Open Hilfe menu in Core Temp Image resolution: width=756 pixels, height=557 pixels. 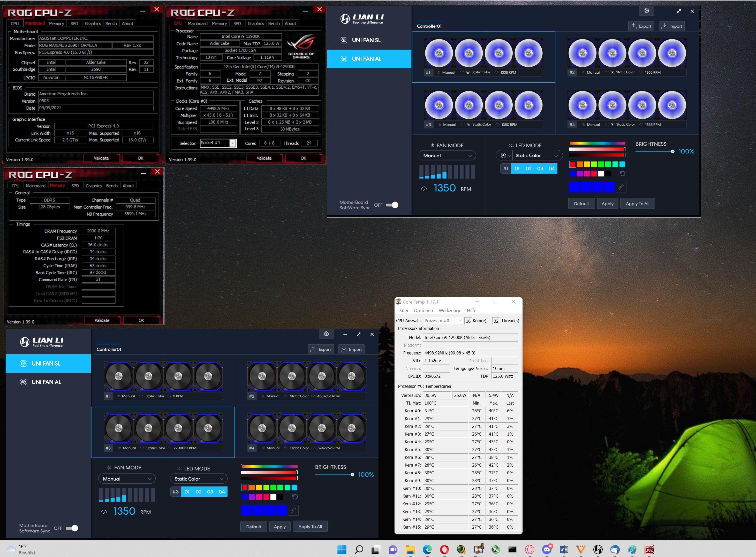[x=471, y=311]
